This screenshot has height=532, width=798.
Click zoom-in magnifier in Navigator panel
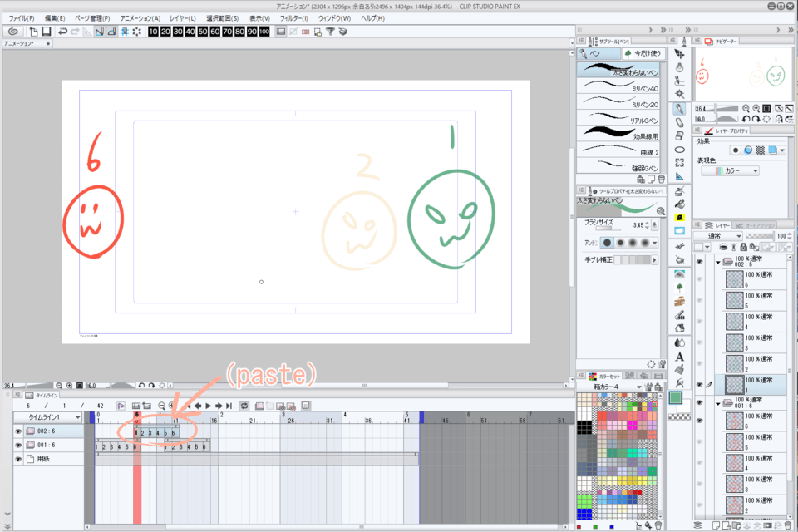[756, 108]
